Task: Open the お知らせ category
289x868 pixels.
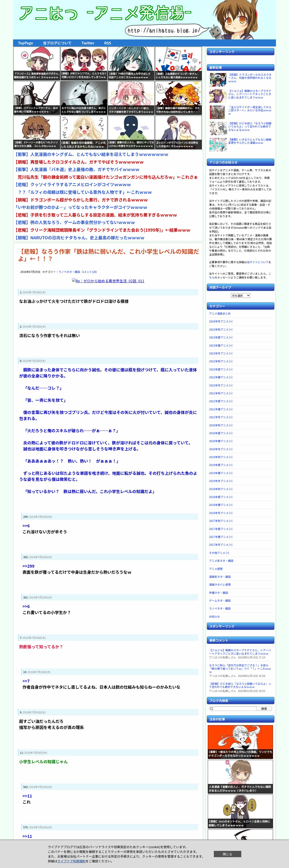Action: (214, 617)
